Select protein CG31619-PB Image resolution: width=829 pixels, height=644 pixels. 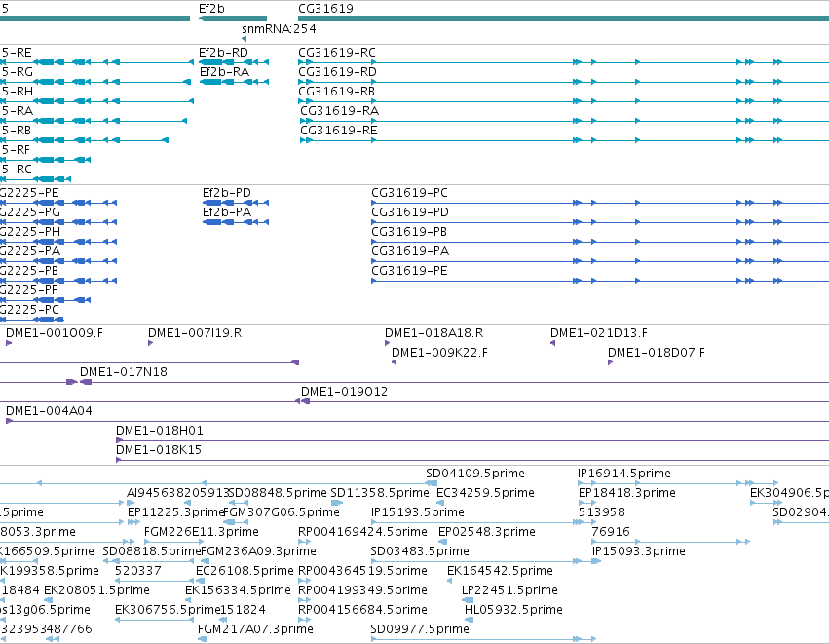click(409, 232)
